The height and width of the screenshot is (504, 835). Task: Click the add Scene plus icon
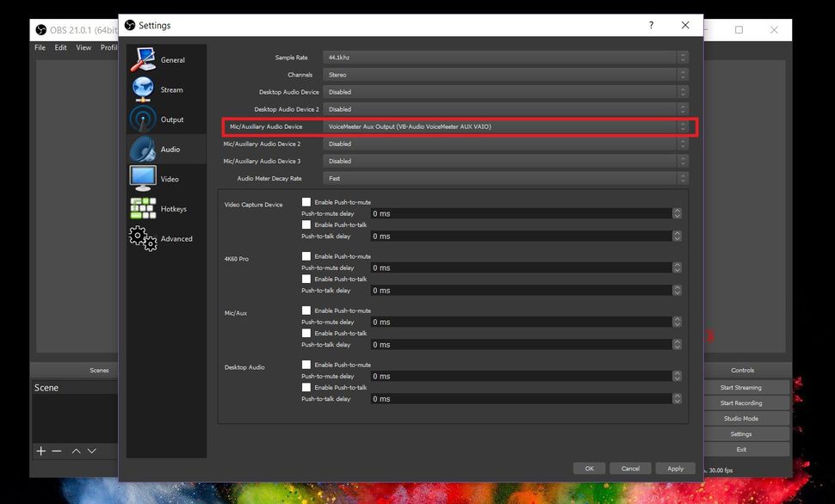(40, 451)
